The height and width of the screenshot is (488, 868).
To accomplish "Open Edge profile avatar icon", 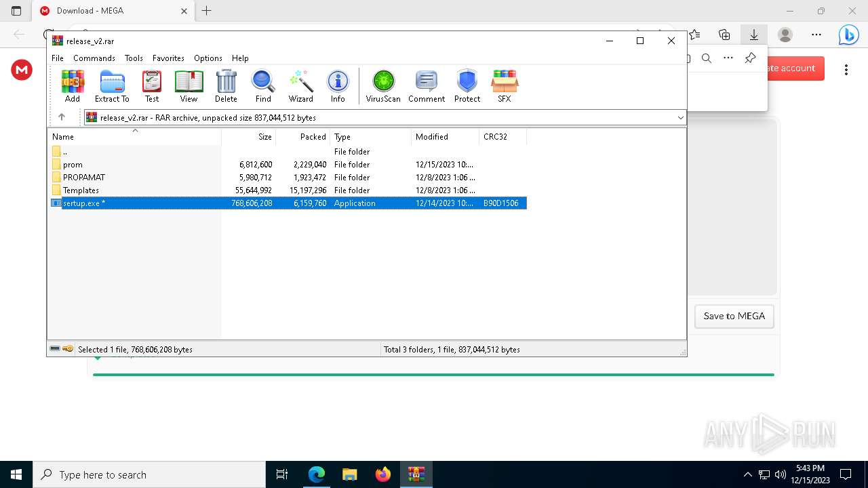I will (785, 35).
